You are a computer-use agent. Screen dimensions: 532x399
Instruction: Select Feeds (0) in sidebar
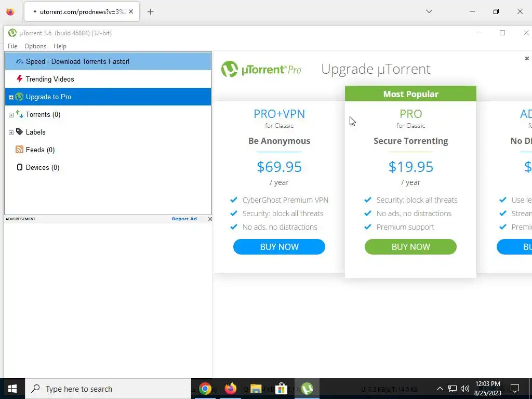pos(108,150)
